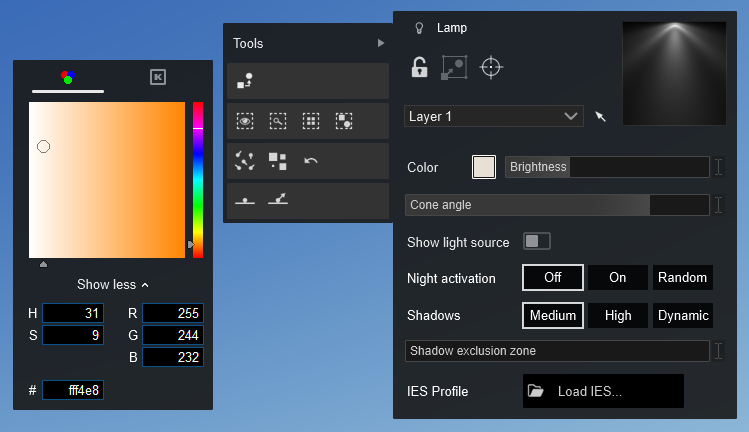Click the grid selection icon in Tools

coord(311,121)
